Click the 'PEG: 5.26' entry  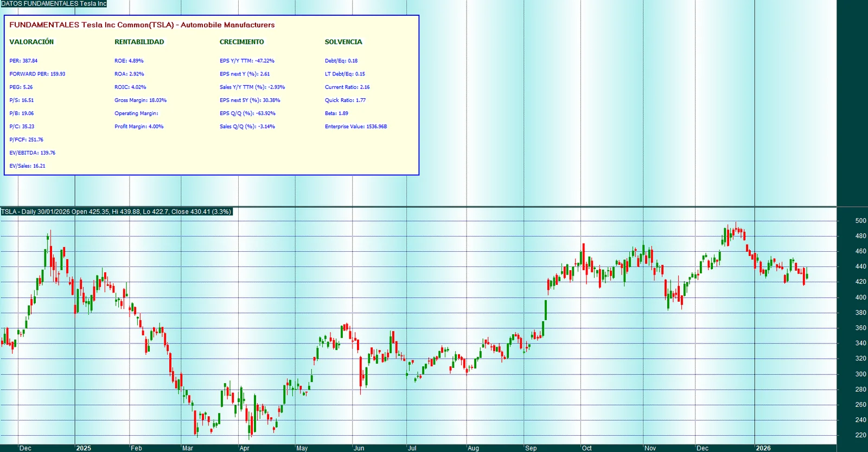pos(21,87)
